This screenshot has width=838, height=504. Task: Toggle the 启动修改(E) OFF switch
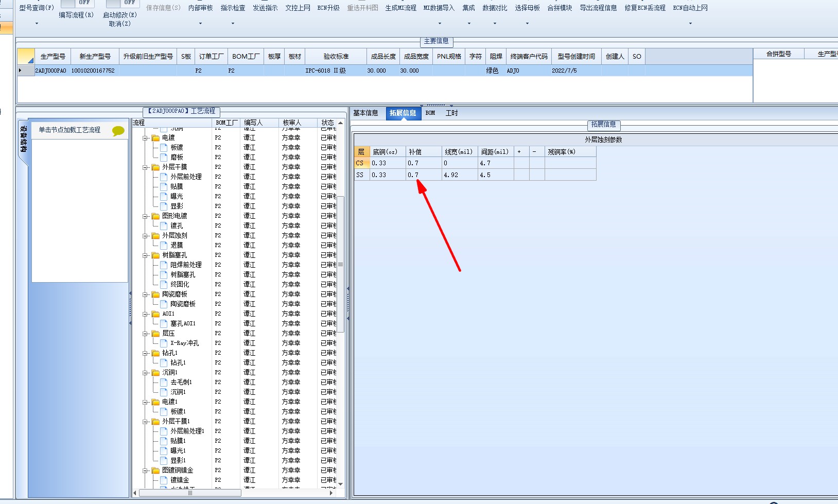pos(123,3)
